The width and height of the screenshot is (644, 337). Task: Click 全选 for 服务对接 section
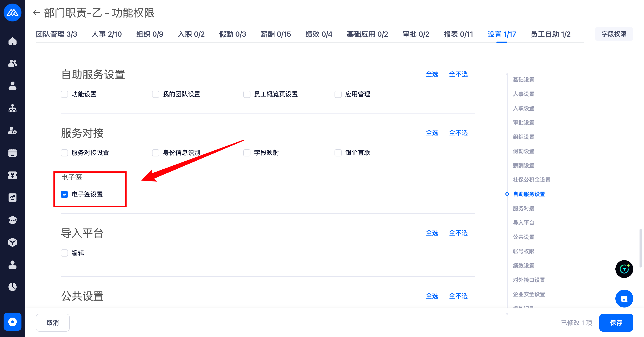432,133
